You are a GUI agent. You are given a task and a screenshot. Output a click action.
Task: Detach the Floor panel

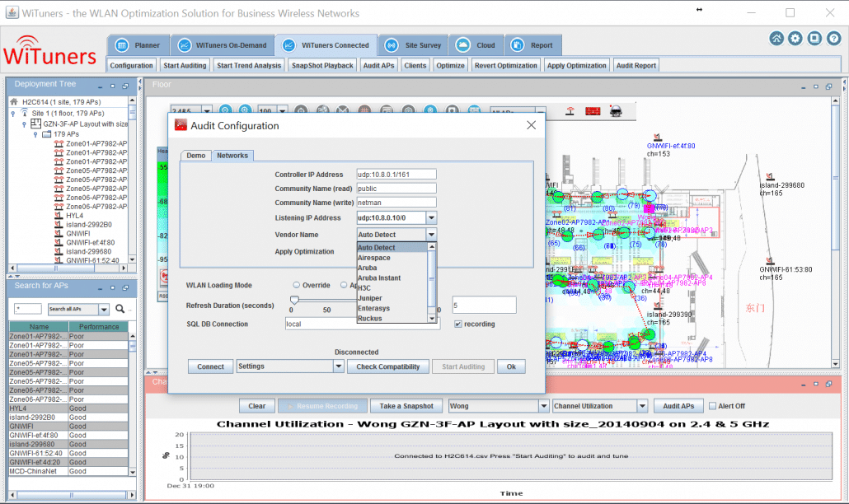pos(829,86)
